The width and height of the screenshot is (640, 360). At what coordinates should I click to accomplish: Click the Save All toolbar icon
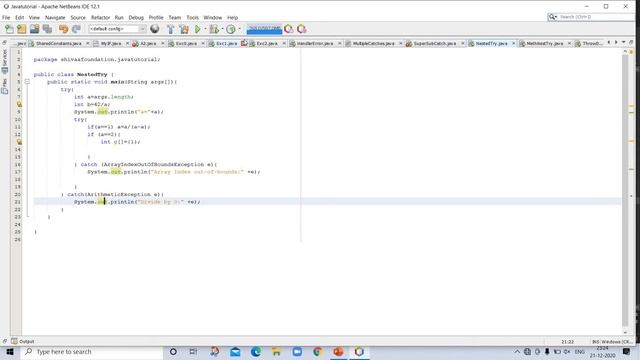(47, 29)
